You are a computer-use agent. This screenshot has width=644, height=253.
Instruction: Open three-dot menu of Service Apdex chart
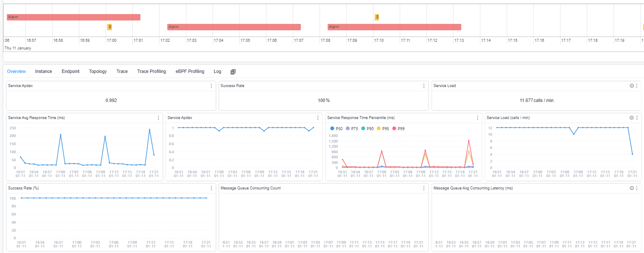click(318, 118)
